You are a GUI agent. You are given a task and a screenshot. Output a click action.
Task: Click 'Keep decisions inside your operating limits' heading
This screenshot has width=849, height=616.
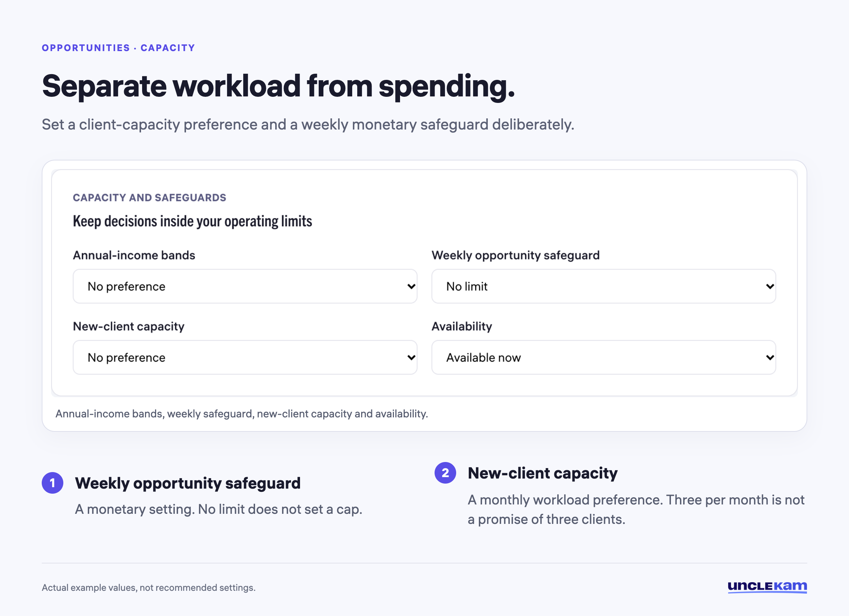[192, 221]
